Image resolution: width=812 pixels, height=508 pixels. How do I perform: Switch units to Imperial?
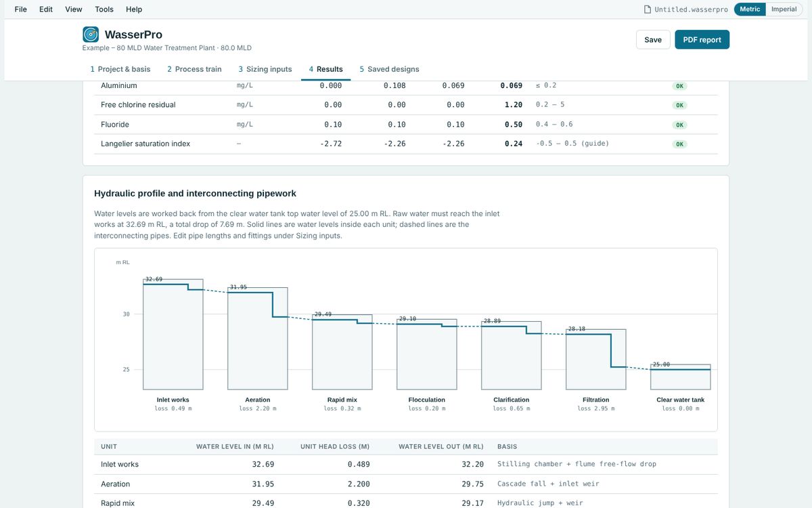(x=784, y=9)
